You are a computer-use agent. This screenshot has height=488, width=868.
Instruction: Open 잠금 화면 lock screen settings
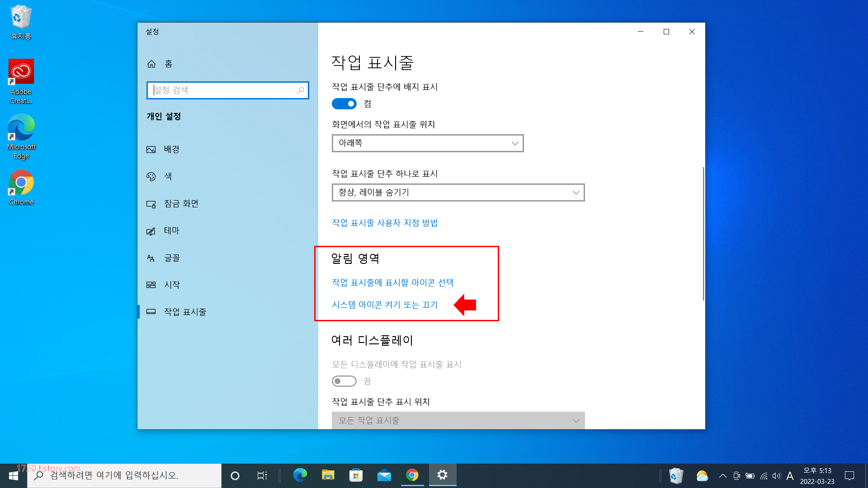coord(181,203)
